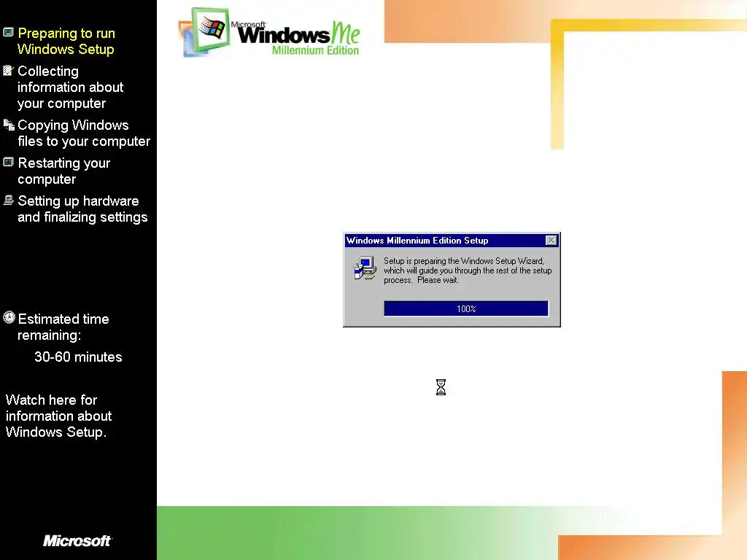Click the Preparing to run Windows Setup step icon
The image size is (747, 560).
(x=8, y=32)
